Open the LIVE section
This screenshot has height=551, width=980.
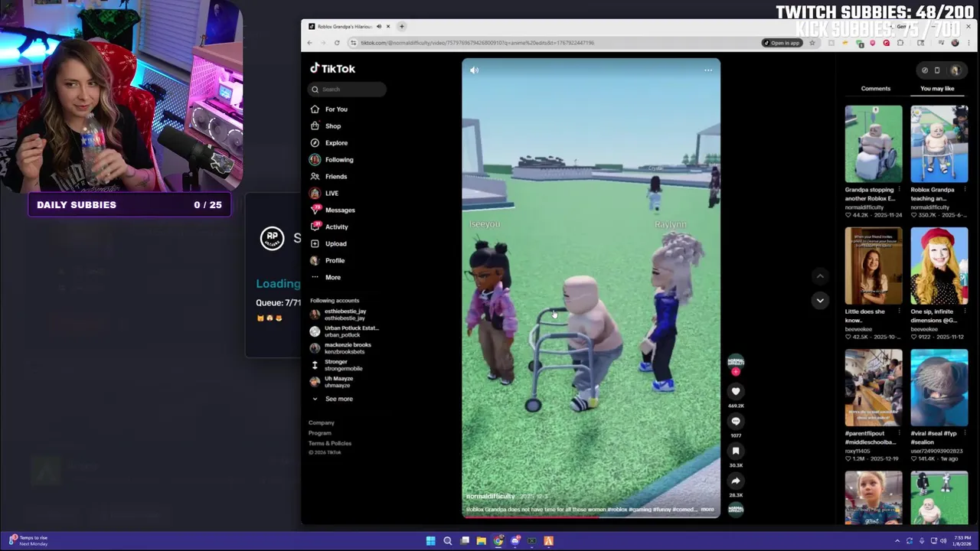point(325,194)
